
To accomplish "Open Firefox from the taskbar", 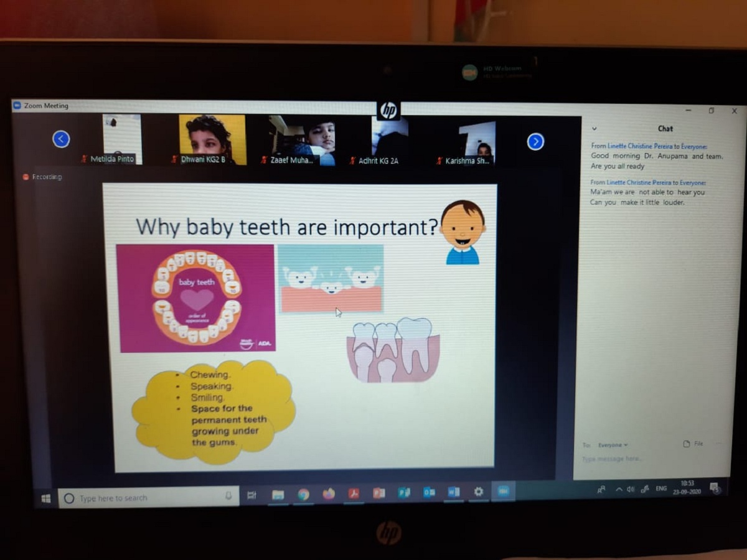I will (329, 494).
